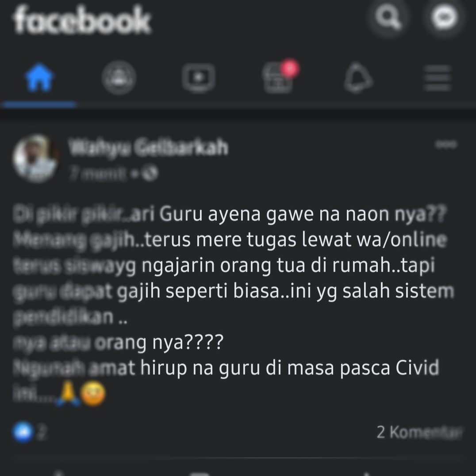The width and height of the screenshot is (476, 476).
Task: View the reaction count number 2
Action: [x=42, y=432]
